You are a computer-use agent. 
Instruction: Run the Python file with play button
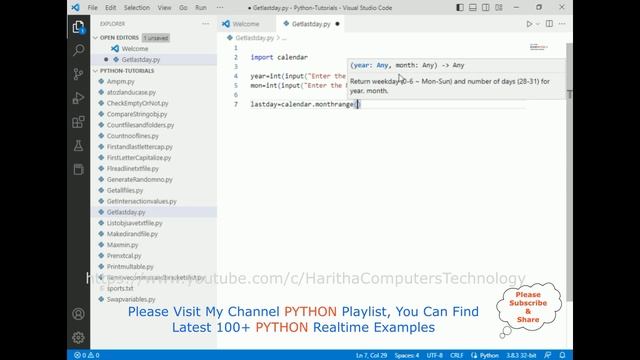[529, 24]
